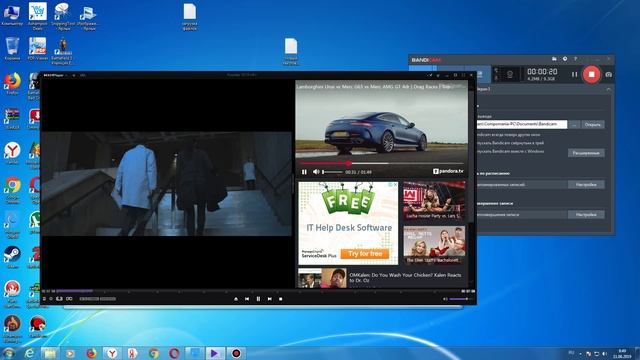Viewport: 640px width, 360px height.
Task: Seek on the media player progress bar
Action: click(258, 291)
